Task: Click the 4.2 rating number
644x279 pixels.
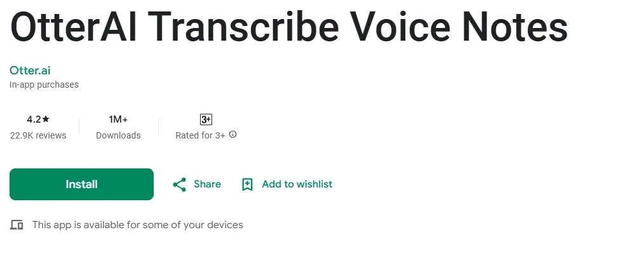Action: pos(34,119)
